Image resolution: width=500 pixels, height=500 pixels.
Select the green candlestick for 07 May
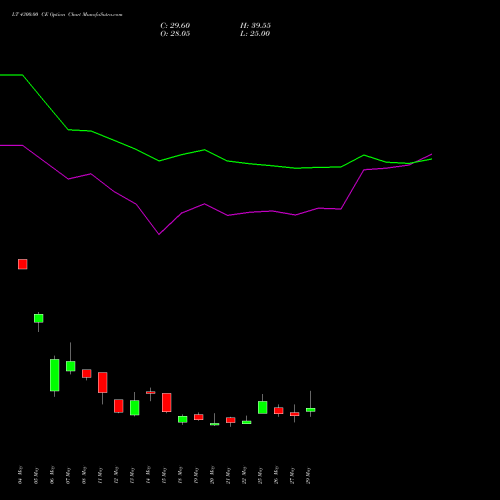click(x=71, y=366)
